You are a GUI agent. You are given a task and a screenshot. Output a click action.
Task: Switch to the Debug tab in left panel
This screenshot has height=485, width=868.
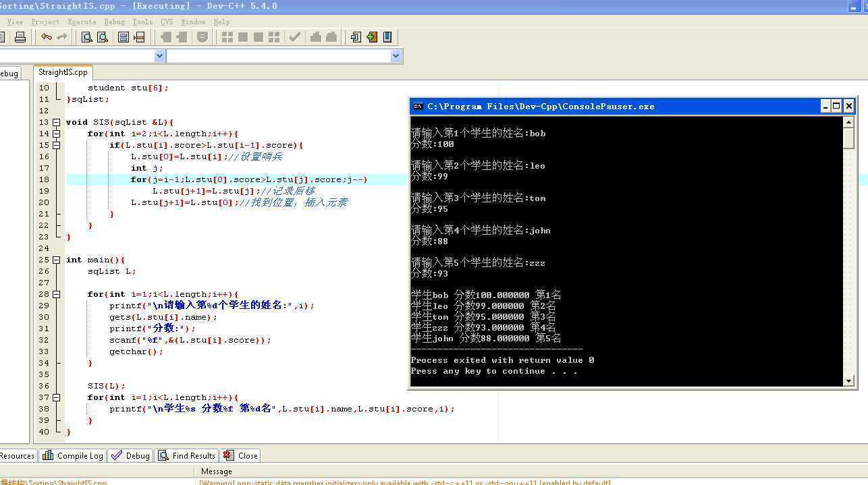point(9,74)
